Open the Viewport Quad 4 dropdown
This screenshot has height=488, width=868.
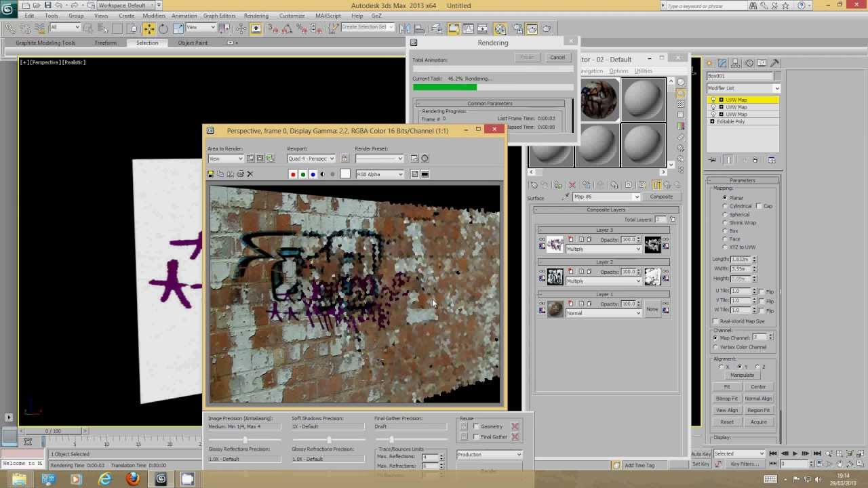311,159
